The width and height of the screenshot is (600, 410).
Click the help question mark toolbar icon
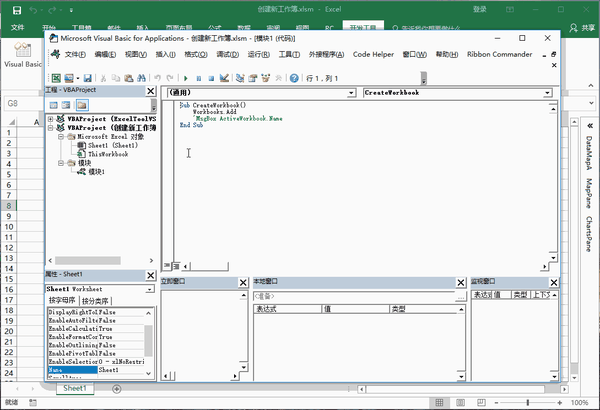pyautogui.click(x=294, y=77)
